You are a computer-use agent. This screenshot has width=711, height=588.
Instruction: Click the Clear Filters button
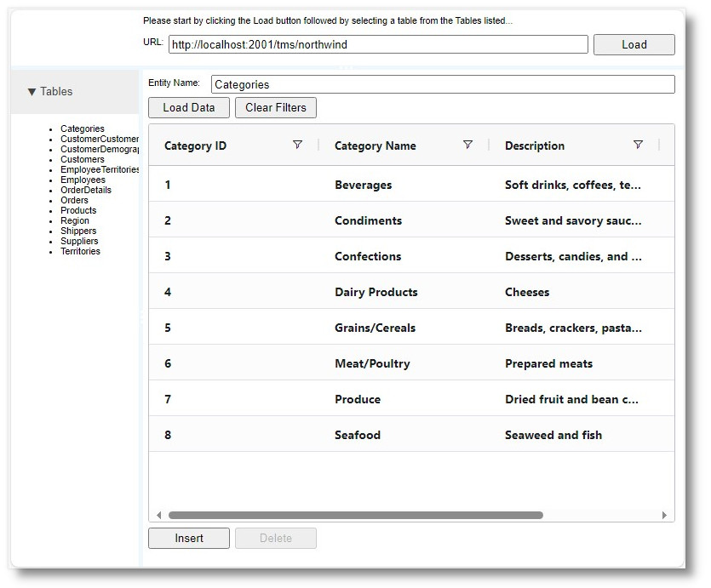point(275,107)
